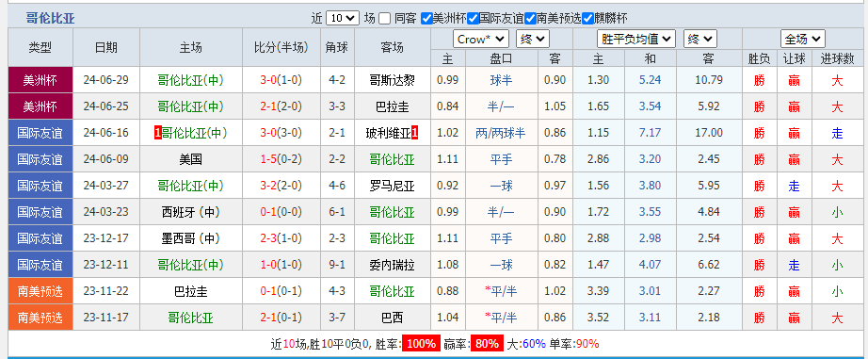Click the 南美预选 tag on 23-11-22 row
The width and height of the screenshot is (868, 359).
(x=40, y=291)
